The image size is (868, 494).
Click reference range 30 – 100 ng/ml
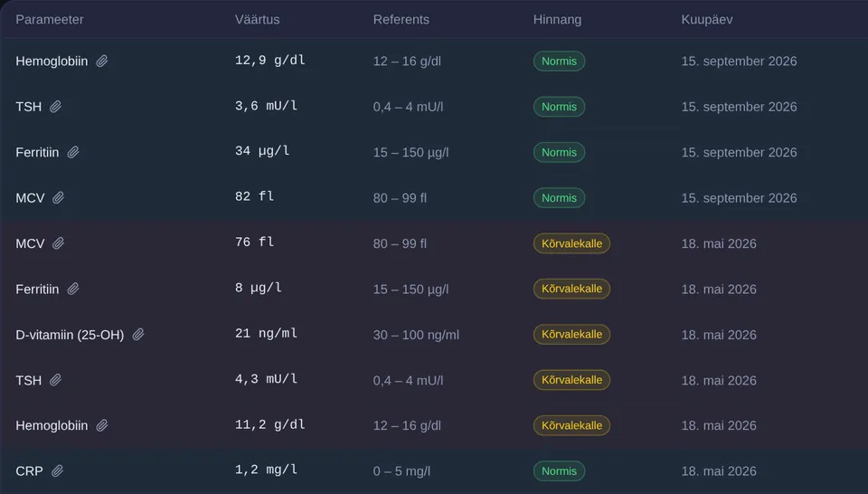[416, 335]
